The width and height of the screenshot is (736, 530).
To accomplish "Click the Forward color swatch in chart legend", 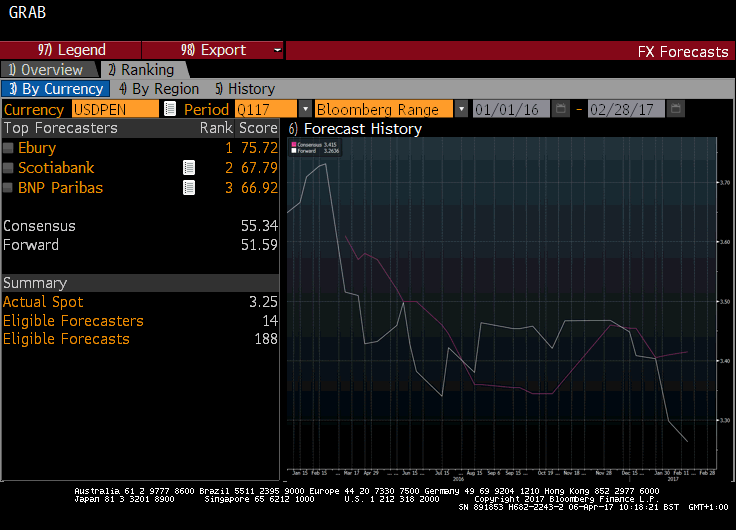I will click(x=294, y=151).
